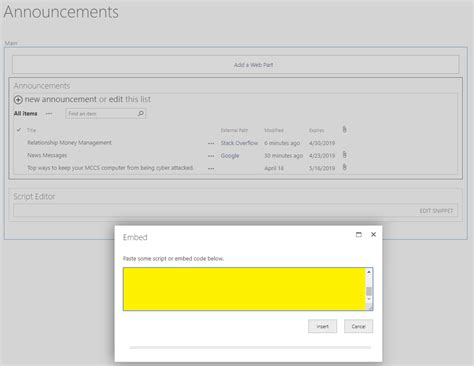Click the attachment paperclip column header icon
Viewport: 474px width, 366px height.
(x=344, y=129)
